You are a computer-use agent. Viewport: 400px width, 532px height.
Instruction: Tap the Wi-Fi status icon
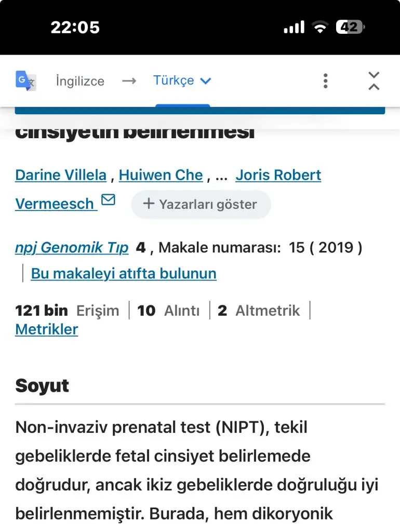tap(320, 27)
